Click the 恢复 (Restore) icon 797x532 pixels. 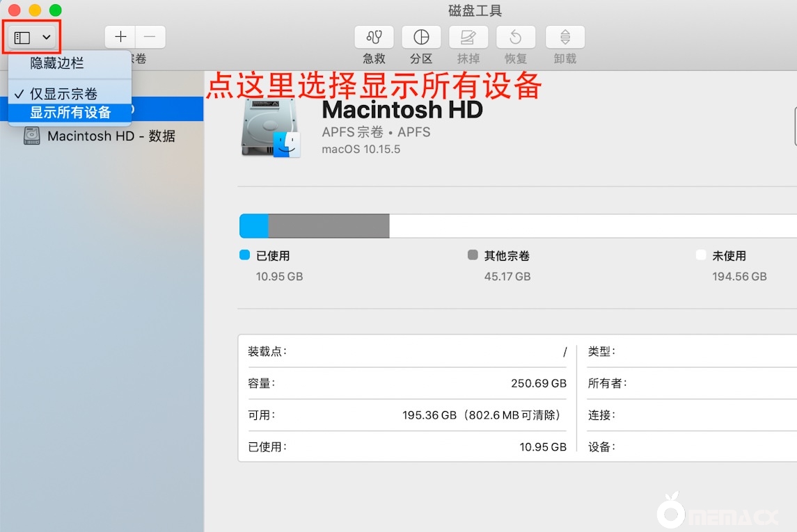pos(516,43)
